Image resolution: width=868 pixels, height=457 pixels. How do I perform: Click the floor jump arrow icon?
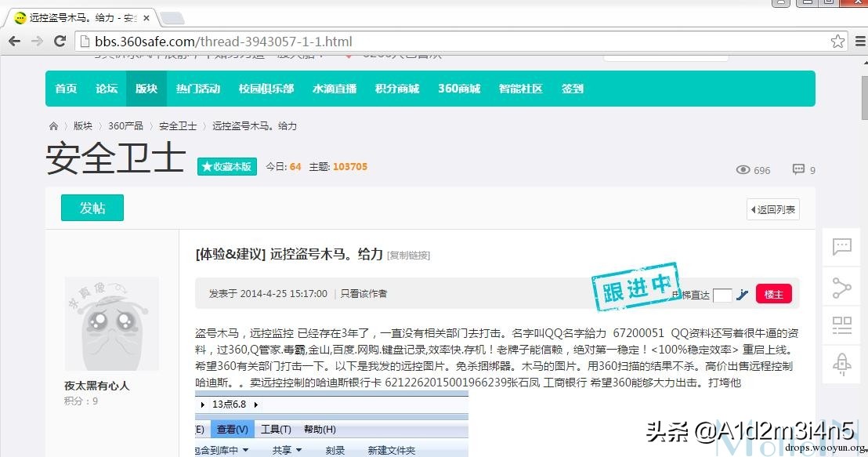(743, 295)
